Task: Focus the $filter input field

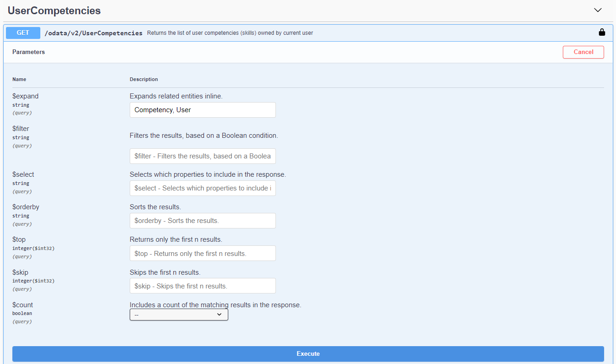Action: [203, 156]
